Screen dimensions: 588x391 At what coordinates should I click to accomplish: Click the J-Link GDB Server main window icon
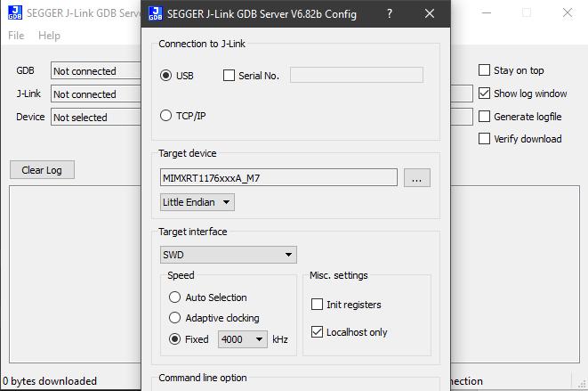click(15, 14)
